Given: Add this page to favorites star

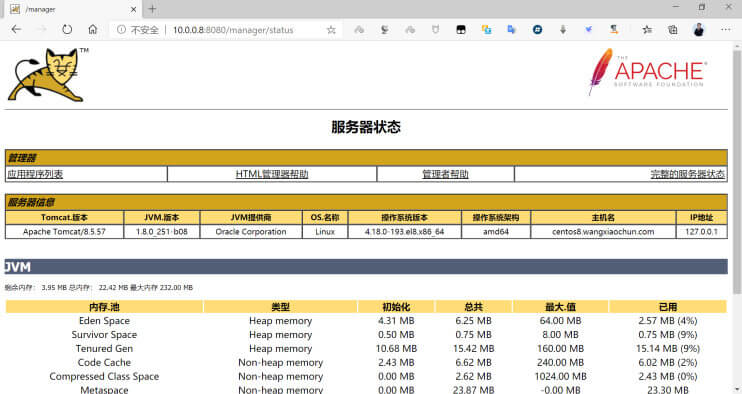Looking at the screenshot, I should pos(331,30).
